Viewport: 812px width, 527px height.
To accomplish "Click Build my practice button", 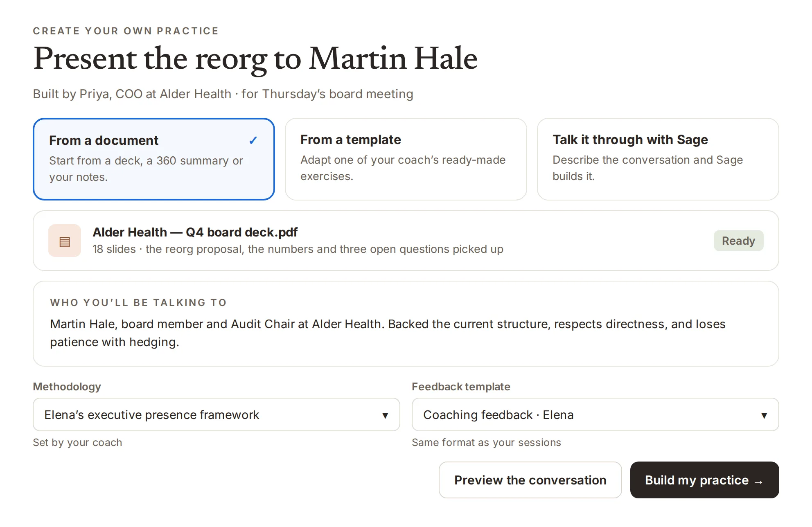I will [704, 480].
